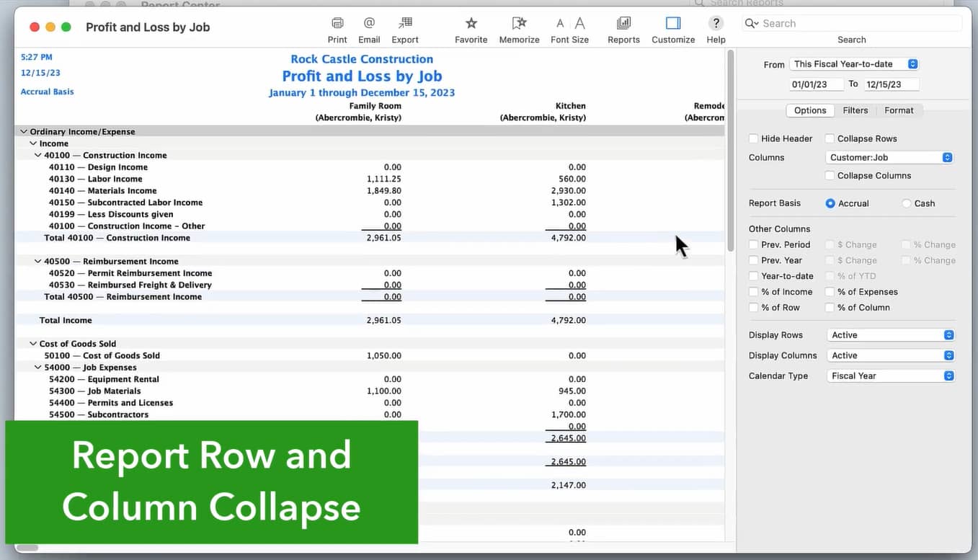Click the From date field 01/01/23
This screenshot has width=978, height=560.
coord(817,84)
